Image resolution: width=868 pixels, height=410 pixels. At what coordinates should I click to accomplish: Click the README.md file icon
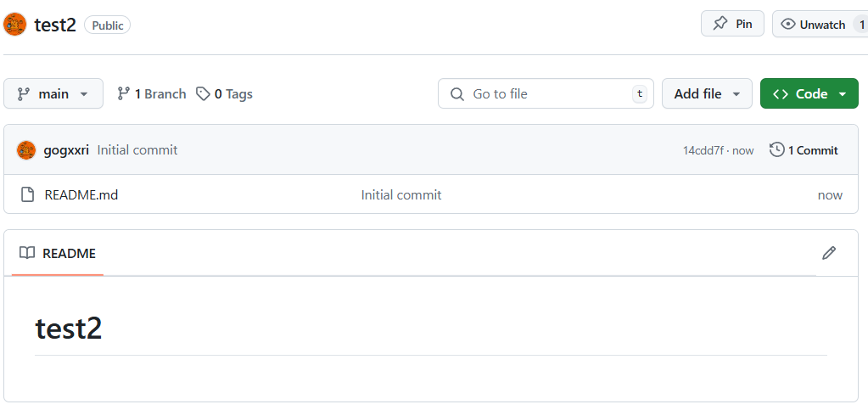(27, 195)
